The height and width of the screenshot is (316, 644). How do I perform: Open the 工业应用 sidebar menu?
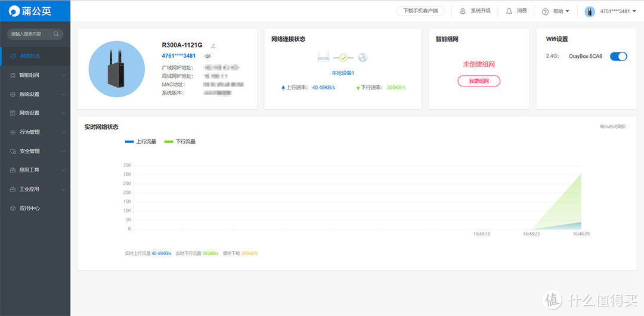click(35, 190)
